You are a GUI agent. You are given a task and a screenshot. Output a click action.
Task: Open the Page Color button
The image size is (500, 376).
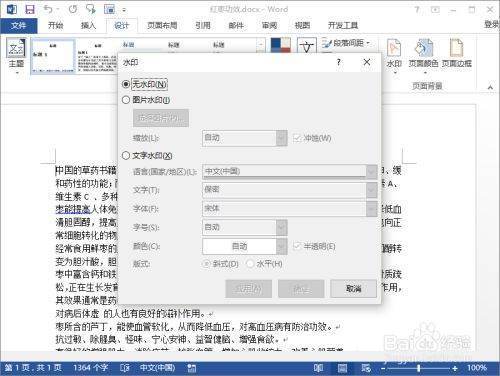pos(423,56)
